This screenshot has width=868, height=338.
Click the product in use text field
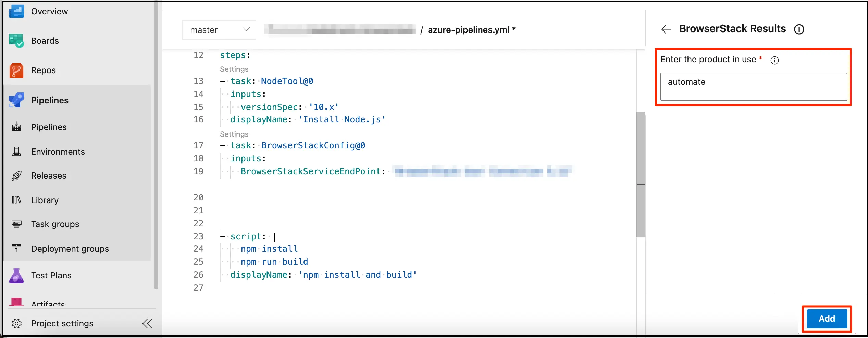(x=753, y=86)
